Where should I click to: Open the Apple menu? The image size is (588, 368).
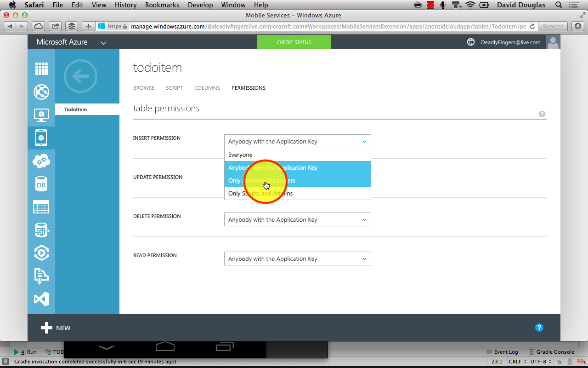[x=12, y=5]
